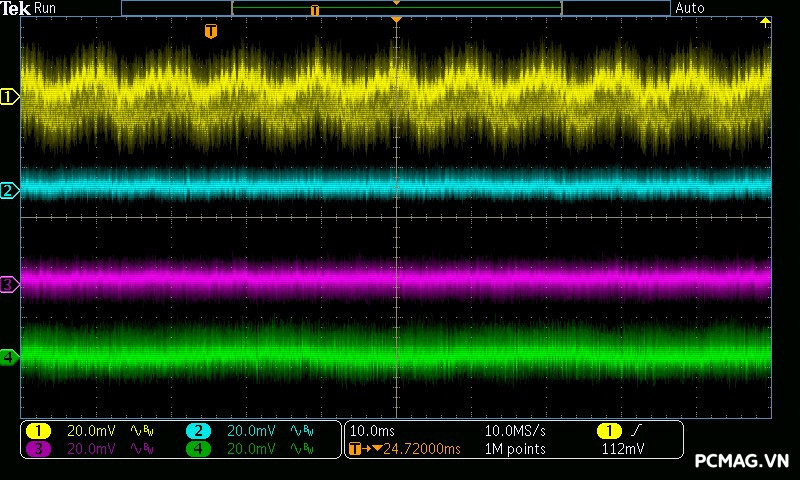Image resolution: width=800 pixels, height=480 pixels.
Task: Click the Tek logo
Action: tap(16, 8)
